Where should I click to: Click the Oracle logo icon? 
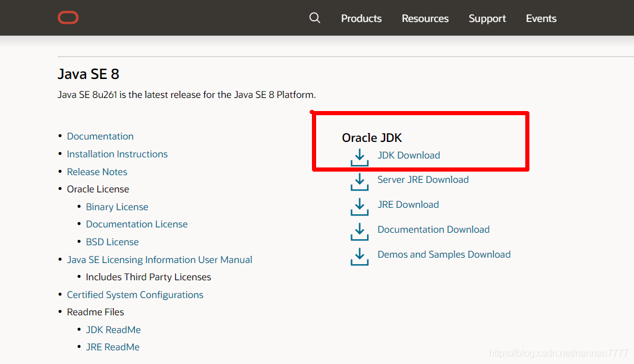pyautogui.click(x=68, y=18)
